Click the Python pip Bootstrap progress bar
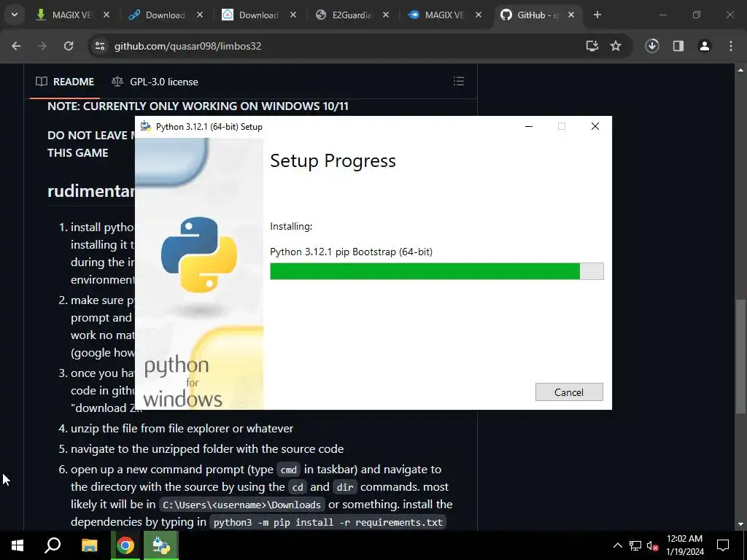 436,271
